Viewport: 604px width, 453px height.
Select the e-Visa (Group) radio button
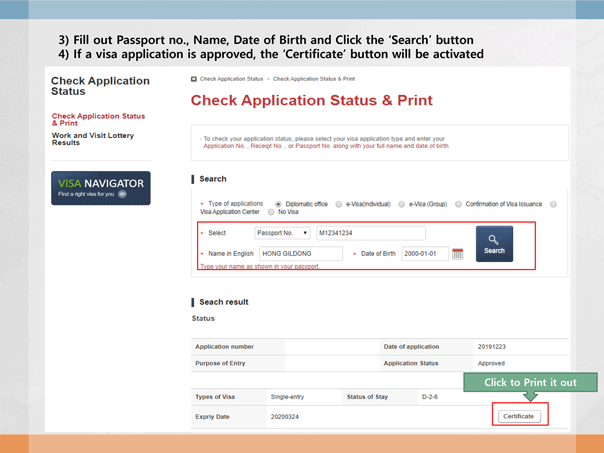(398, 204)
